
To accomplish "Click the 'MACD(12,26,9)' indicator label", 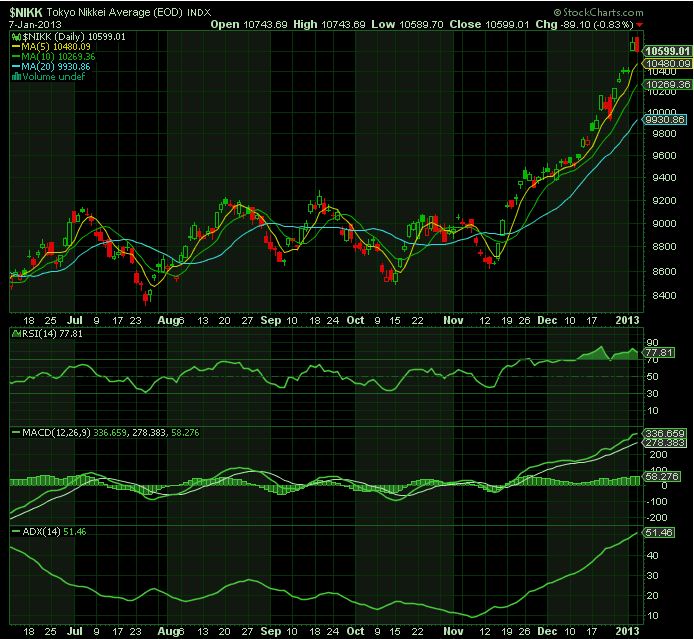I will tap(56, 432).
